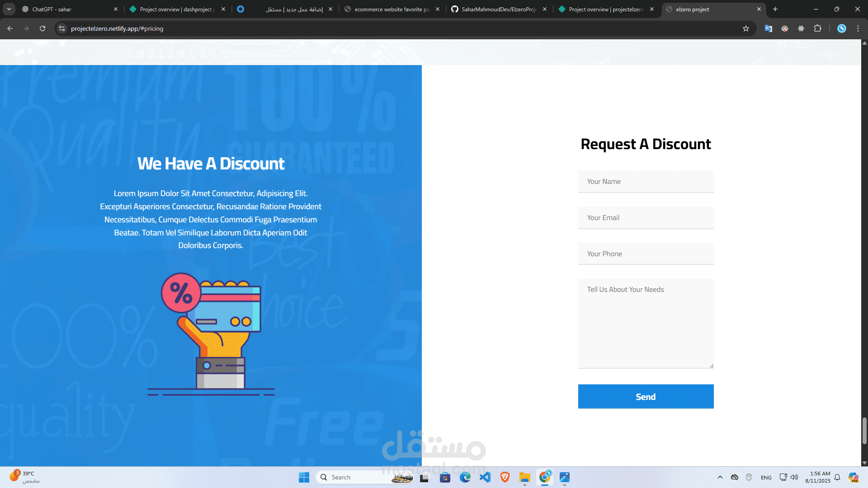Open File Explorer from the taskbar
Image resolution: width=868 pixels, height=488 pixels.
[x=524, y=477]
